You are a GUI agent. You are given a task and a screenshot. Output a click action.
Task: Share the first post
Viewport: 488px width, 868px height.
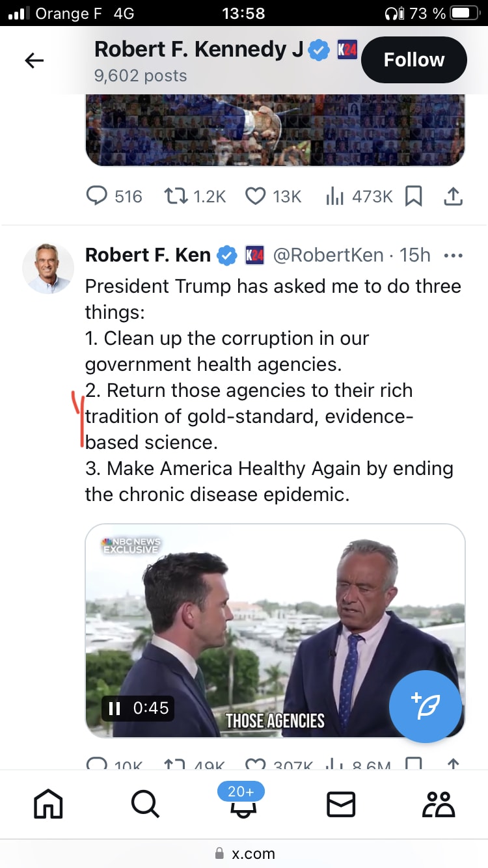(x=454, y=197)
